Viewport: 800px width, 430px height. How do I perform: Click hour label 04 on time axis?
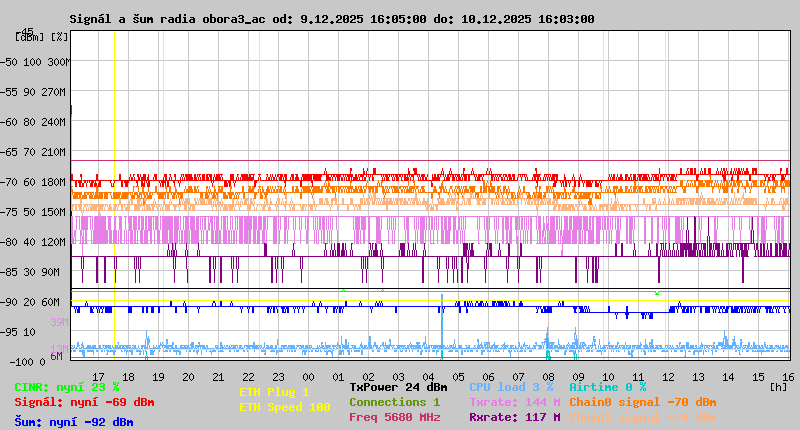tap(428, 377)
